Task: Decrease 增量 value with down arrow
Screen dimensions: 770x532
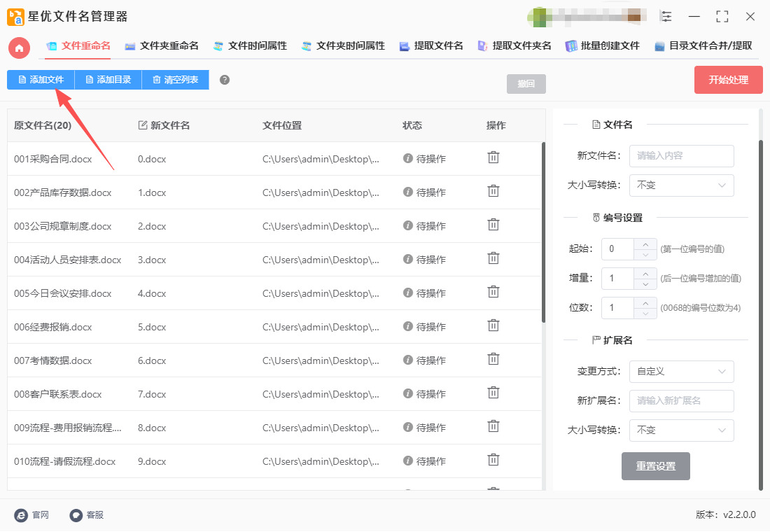Action: coord(645,284)
